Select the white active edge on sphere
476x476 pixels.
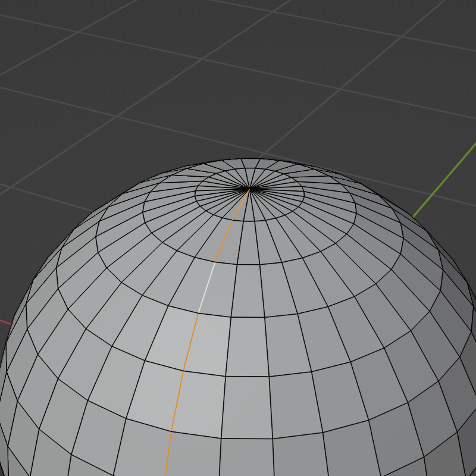[206, 287]
